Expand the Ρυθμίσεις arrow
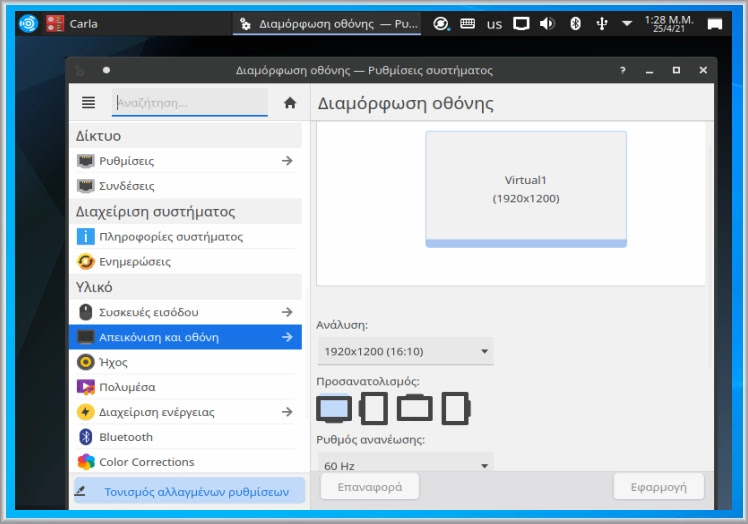This screenshot has height=524, width=748. [x=287, y=161]
